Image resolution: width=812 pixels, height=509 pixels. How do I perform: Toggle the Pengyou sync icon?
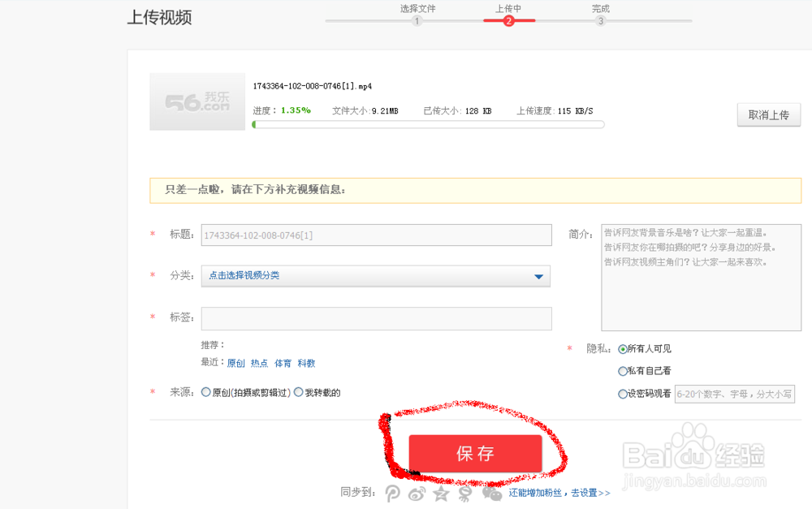pos(392,494)
